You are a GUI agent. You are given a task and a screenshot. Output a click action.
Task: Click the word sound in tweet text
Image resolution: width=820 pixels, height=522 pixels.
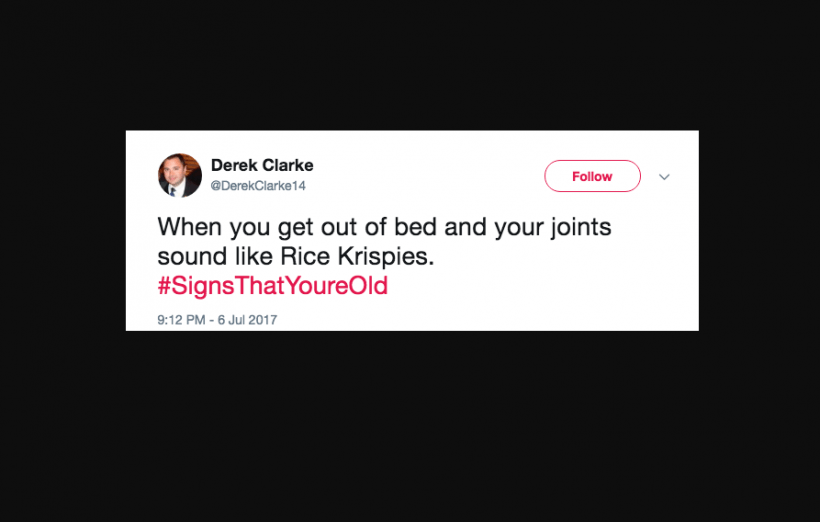click(x=192, y=257)
